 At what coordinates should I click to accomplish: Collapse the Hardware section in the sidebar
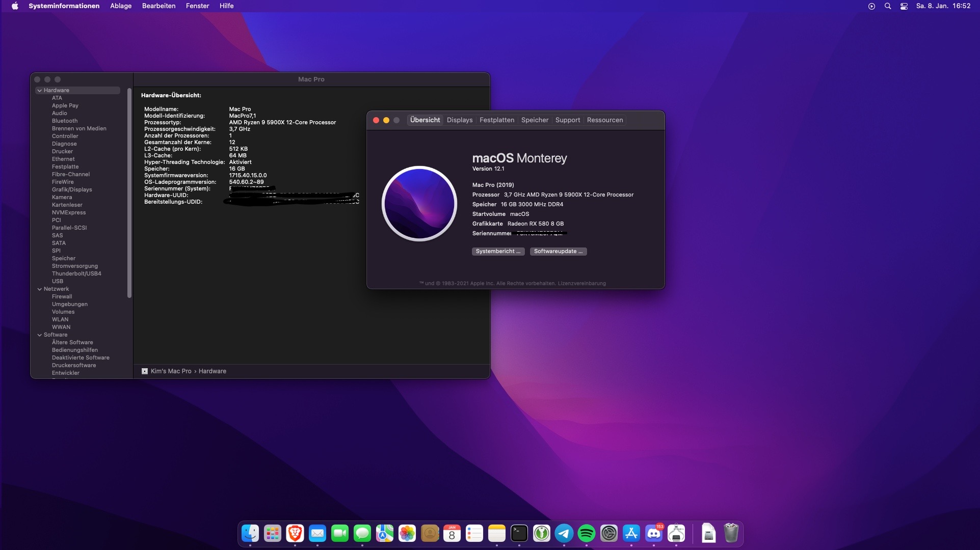(40, 91)
